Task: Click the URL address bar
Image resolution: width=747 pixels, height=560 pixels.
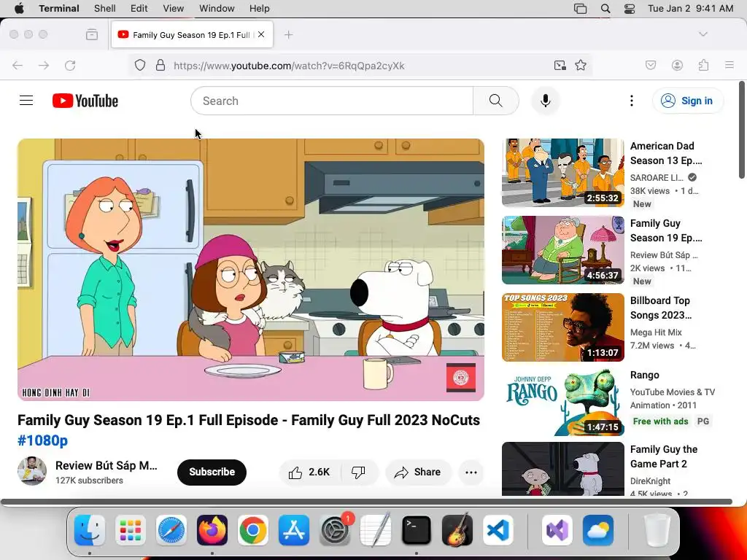Action: pyautogui.click(x=360, y=65)
